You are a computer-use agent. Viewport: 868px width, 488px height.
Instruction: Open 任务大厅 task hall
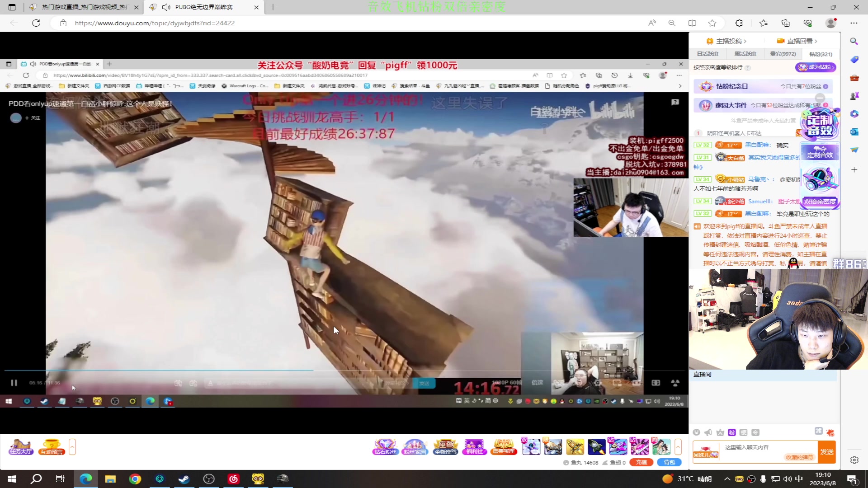21,447
